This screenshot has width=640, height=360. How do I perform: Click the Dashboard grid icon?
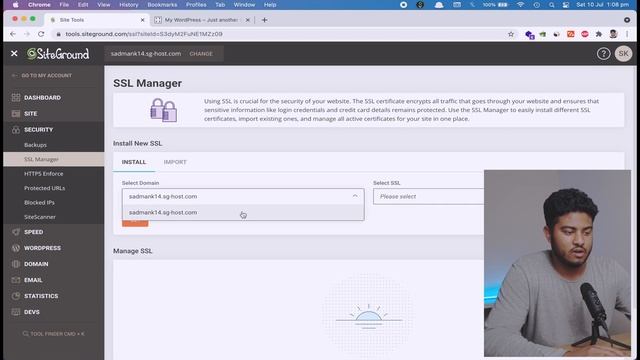pos(16,98)
